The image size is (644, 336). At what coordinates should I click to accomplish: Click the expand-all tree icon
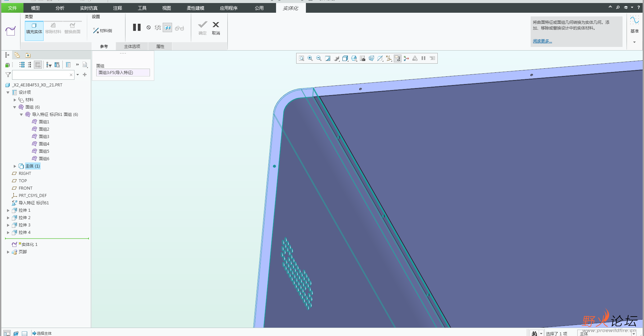click(x=22, y=65)
